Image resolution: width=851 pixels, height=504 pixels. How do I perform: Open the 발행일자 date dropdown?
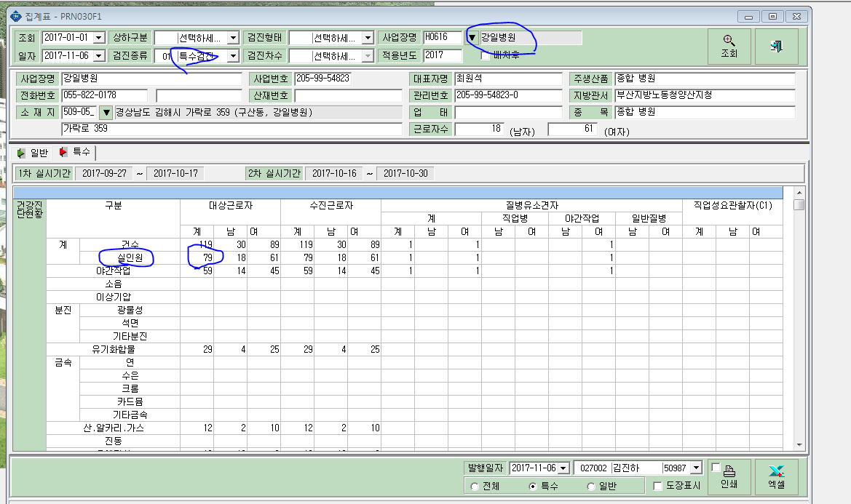point(563,468)
